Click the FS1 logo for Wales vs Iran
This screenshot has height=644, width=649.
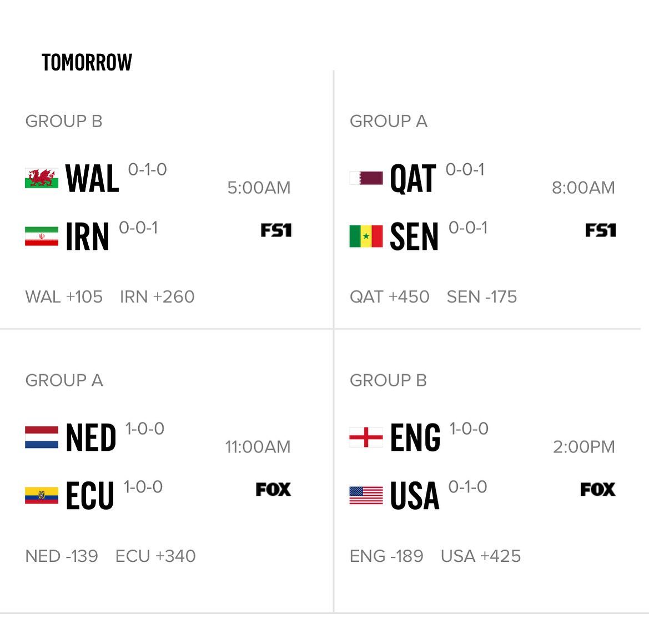pyautogui.click(x=276, y=230)
